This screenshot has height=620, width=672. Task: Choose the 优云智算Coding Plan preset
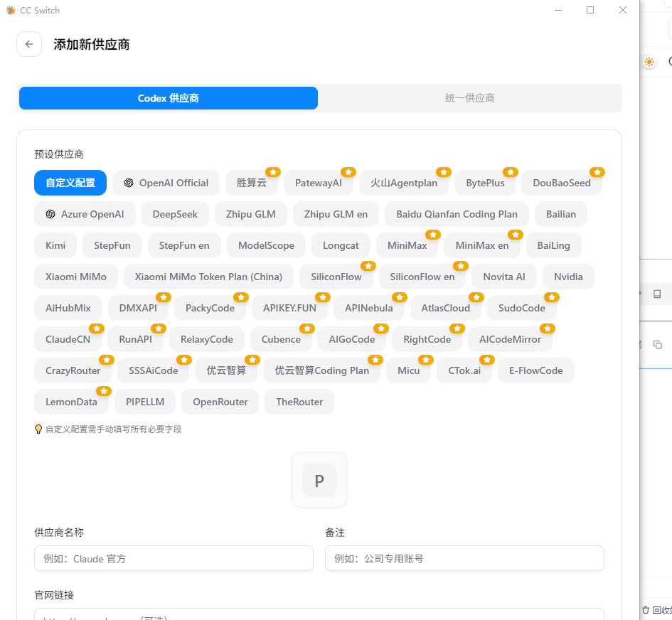pos(322,370)
